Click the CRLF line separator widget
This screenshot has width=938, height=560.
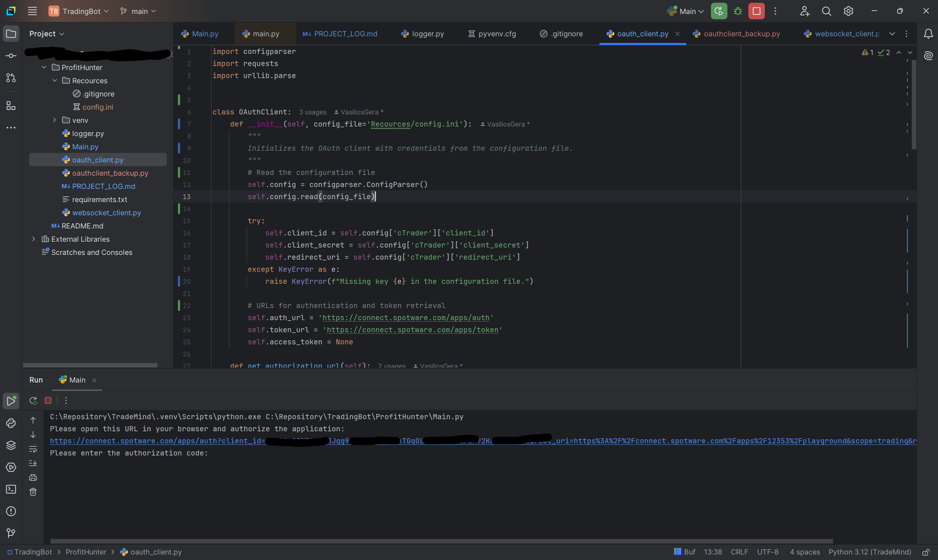[x=739, y=552]
